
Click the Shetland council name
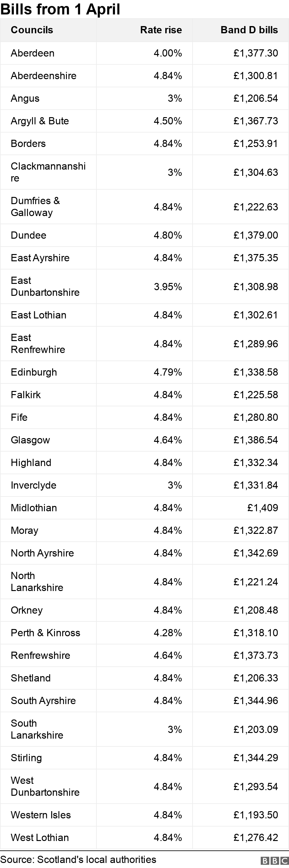tap(31, 678)
